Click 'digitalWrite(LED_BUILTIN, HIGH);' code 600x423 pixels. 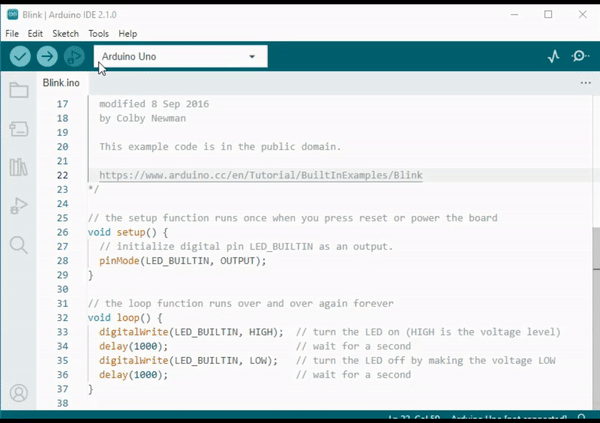tap(191, 332)
